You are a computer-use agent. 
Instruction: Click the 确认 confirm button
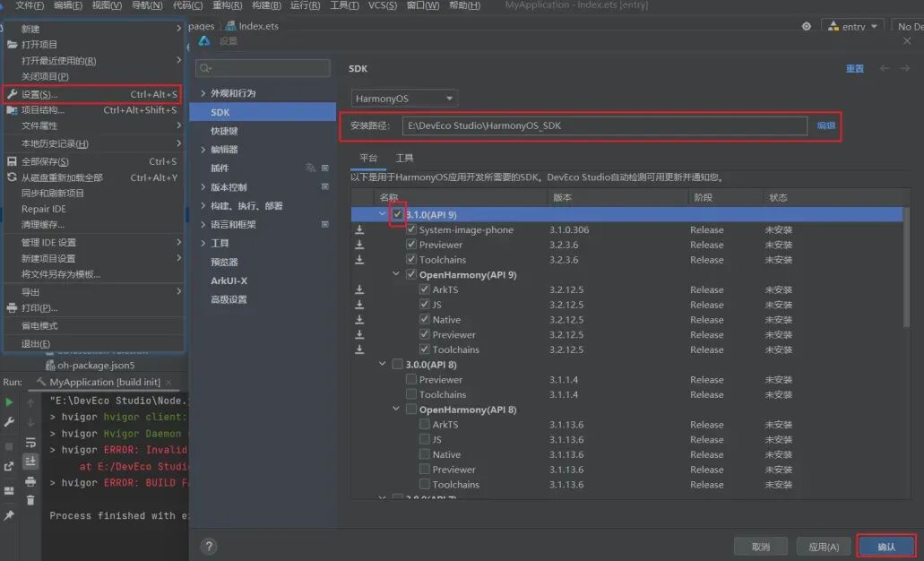(x=887, y=547)
